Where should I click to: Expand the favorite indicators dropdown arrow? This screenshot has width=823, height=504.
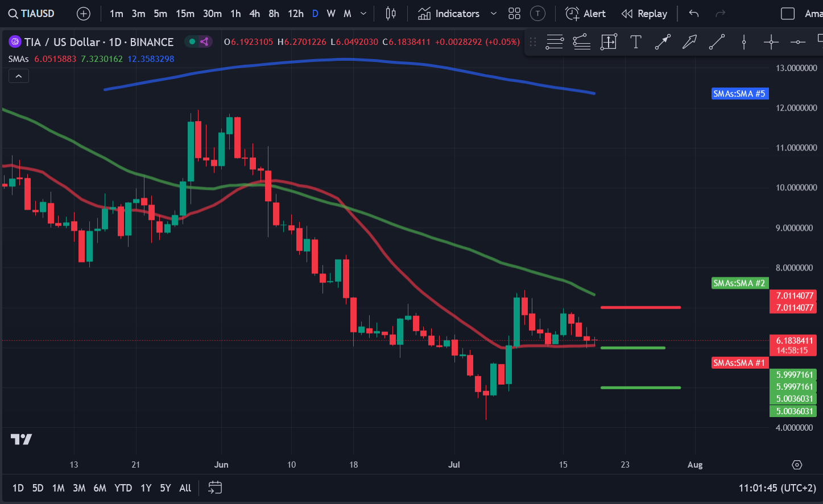(493, 14)
